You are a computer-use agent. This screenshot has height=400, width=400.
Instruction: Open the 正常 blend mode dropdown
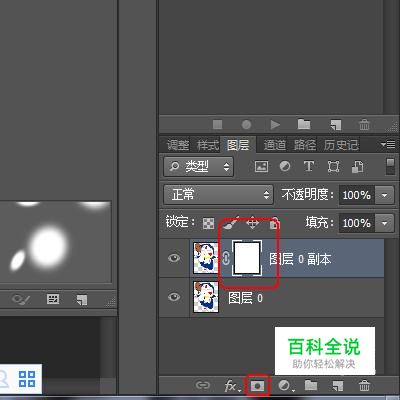point(218,195)
